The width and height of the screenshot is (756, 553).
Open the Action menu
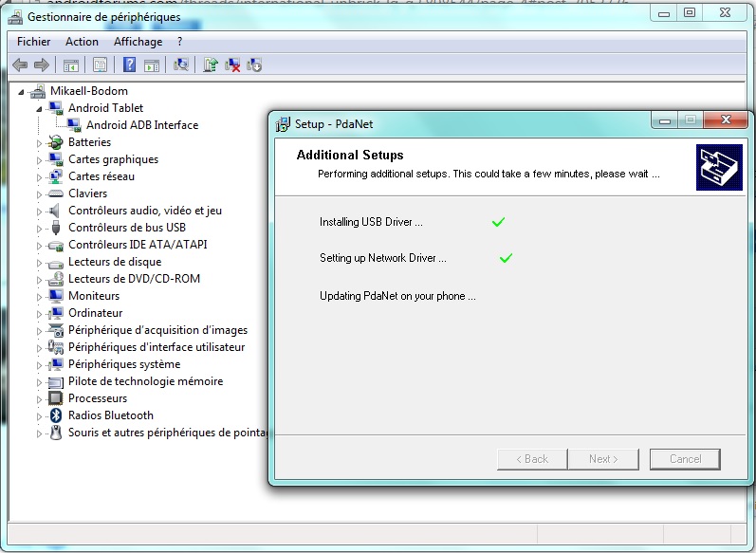pos(82,42)
